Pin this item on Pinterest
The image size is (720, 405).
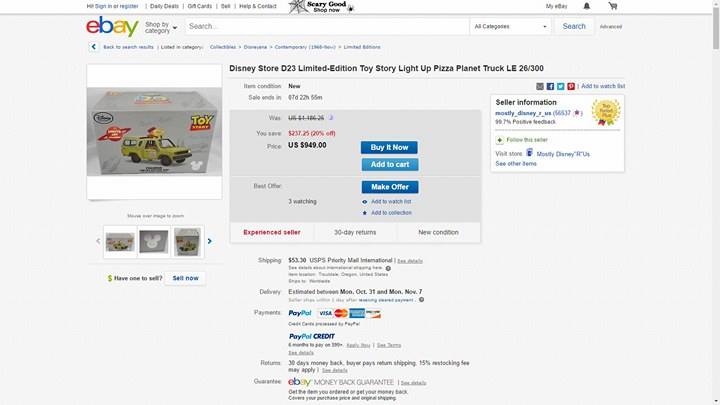click(571, 86)
